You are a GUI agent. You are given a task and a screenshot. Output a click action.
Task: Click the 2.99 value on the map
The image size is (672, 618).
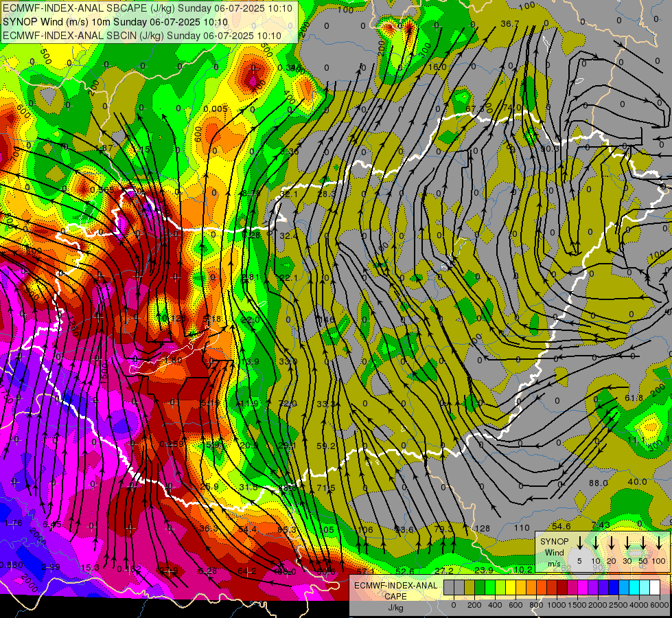[x=51, y=567]
